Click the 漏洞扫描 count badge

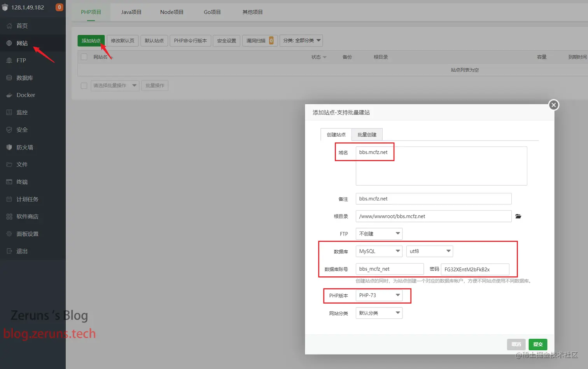click(x=271, y=40)
